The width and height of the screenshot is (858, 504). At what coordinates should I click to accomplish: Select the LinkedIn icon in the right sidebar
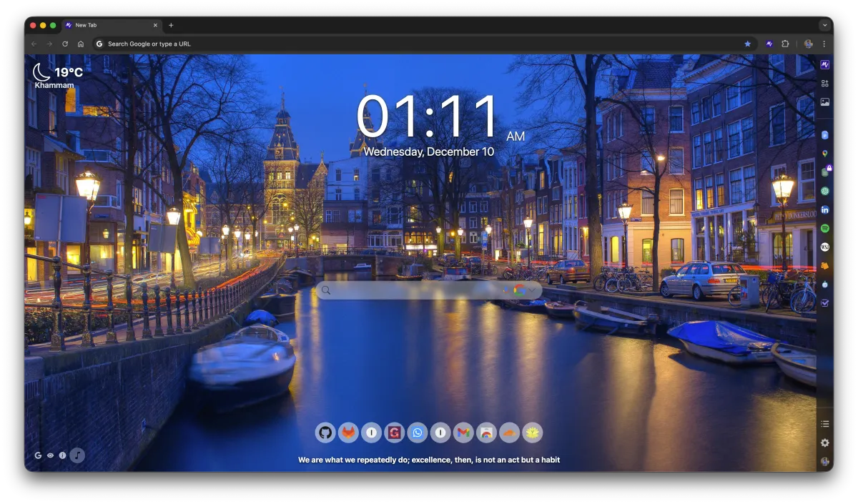824,211
